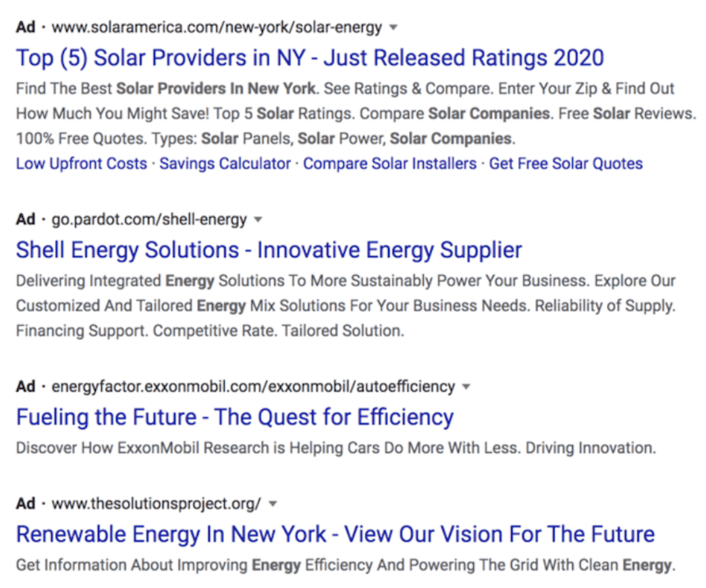
Task: Select the energyfactor.exxonmobil.com display URL
Action: pos(253,387)
